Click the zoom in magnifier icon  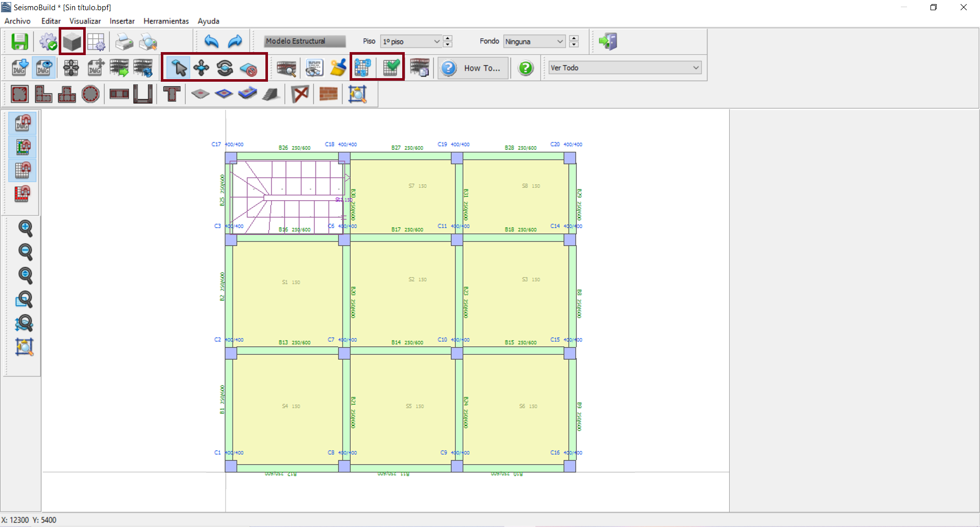coord(25,228)
